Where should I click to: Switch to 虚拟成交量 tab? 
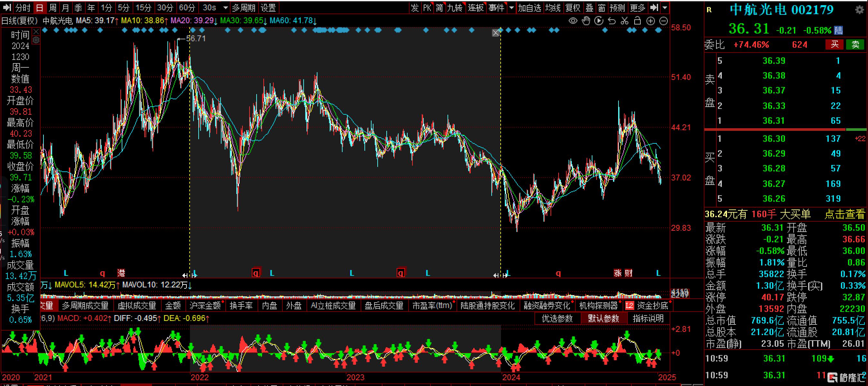137,306
